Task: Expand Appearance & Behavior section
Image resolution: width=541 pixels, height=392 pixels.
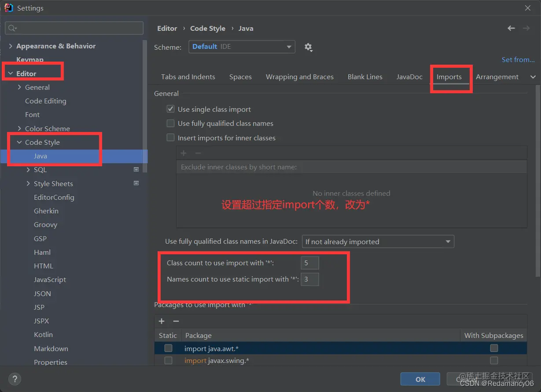Action: pyautogui.click(x=11, y=46)
